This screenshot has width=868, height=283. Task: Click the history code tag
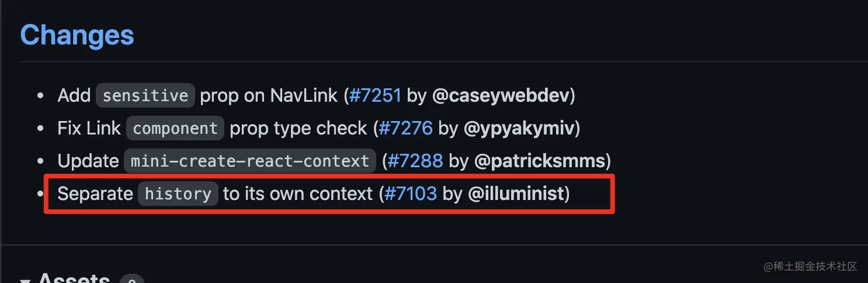[x=178, y=194]
